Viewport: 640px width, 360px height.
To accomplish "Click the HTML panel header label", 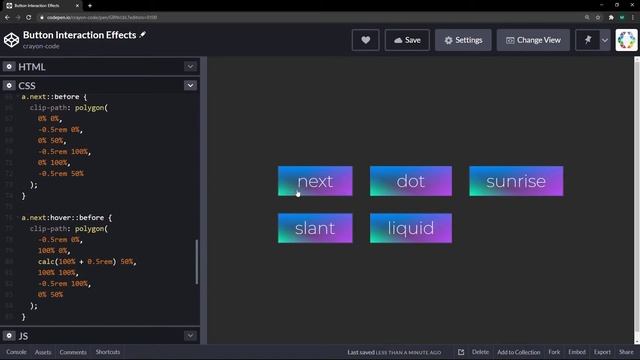I will [32, 67].
